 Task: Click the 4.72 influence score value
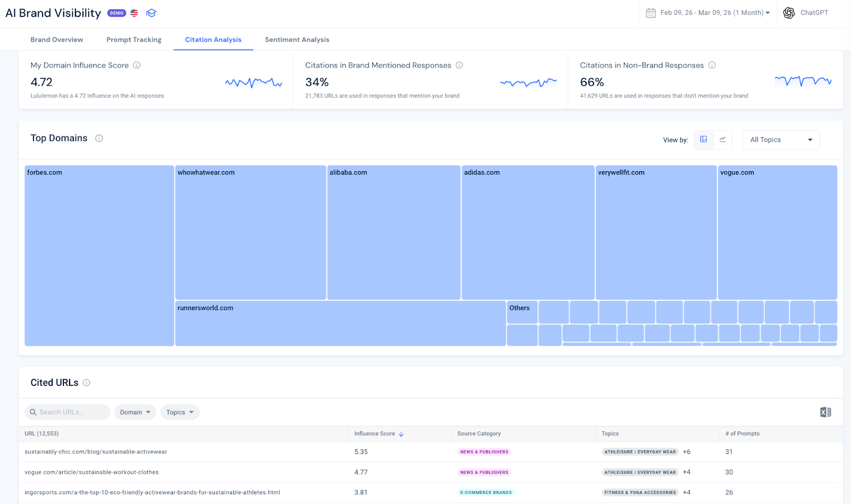(41, 82)
